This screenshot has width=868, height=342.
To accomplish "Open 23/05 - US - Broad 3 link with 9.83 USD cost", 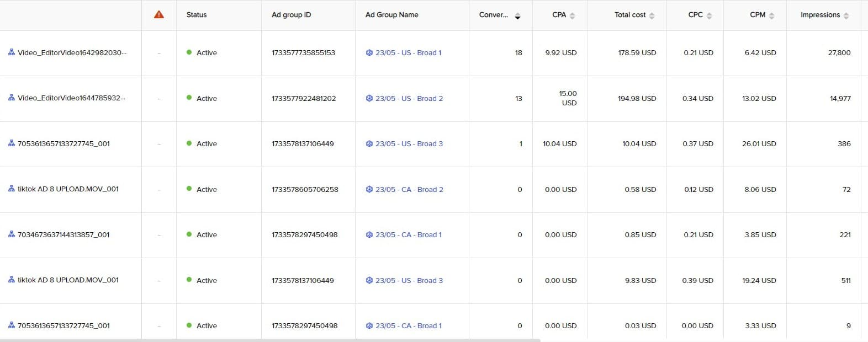I will click(409, 280).
